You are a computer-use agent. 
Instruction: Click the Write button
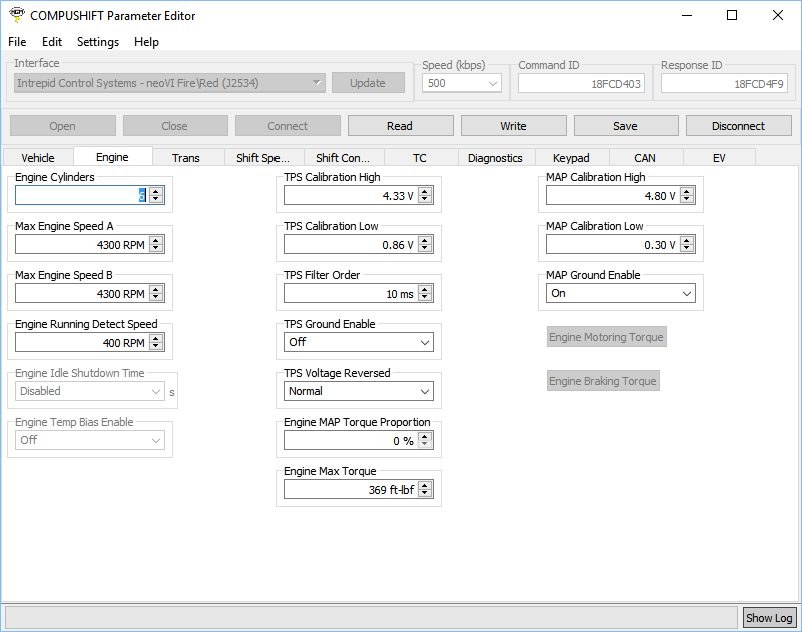pyautogui.click(x=513, y=126)
